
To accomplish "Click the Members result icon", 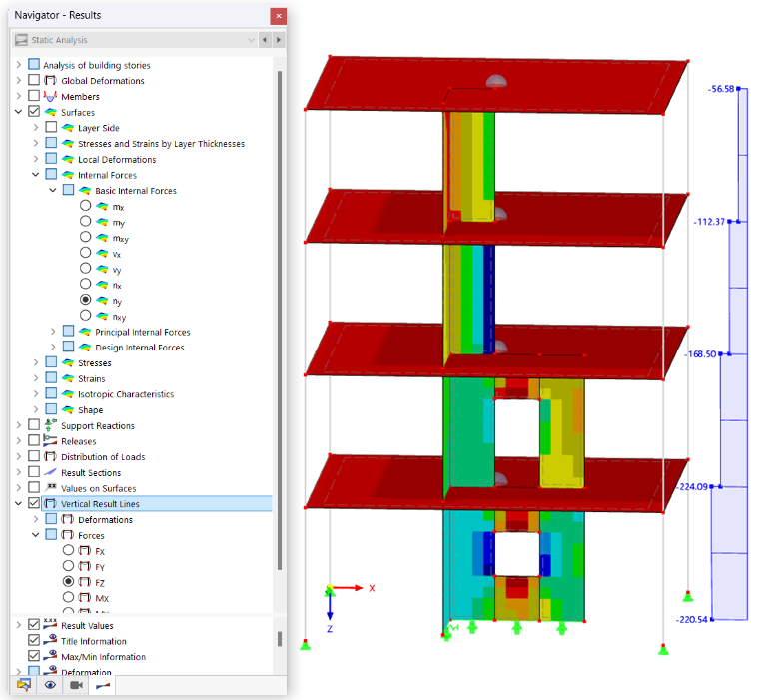I will [50, 96].
